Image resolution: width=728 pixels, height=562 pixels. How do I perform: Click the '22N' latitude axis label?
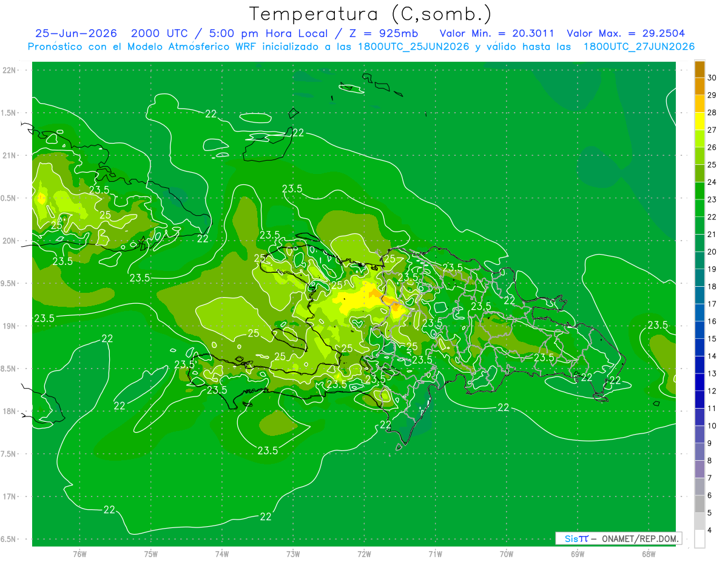coord(10,70)
